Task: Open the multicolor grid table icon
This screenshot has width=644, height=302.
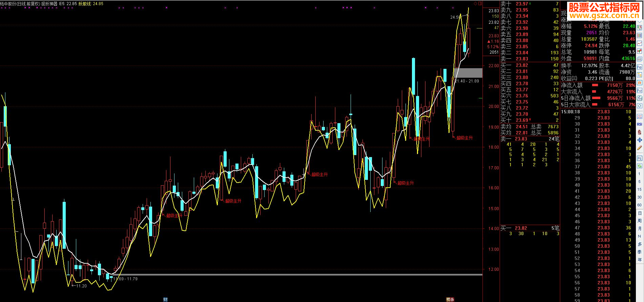Action: coord(640,35)
